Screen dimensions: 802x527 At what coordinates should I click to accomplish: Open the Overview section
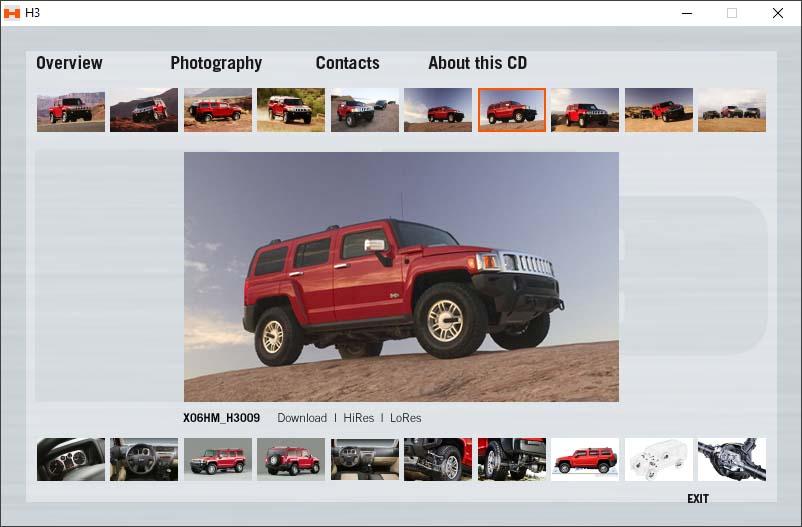tap(69, 63)
